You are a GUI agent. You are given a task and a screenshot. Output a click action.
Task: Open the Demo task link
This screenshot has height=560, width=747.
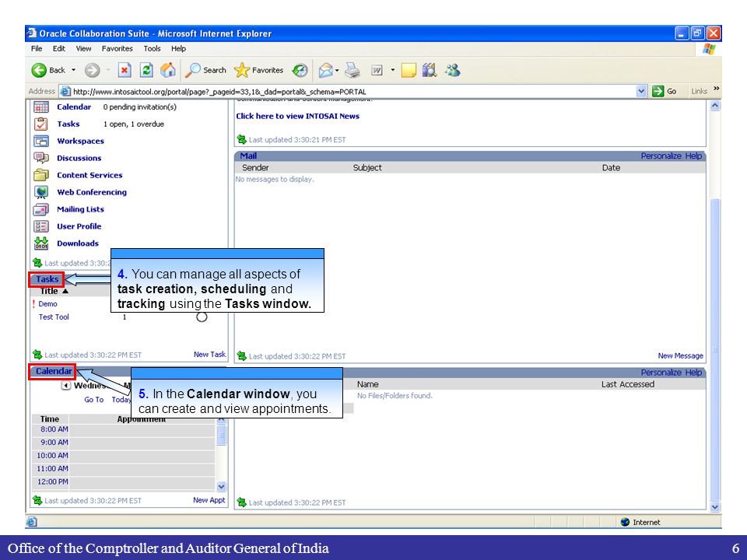pos(47,304)
